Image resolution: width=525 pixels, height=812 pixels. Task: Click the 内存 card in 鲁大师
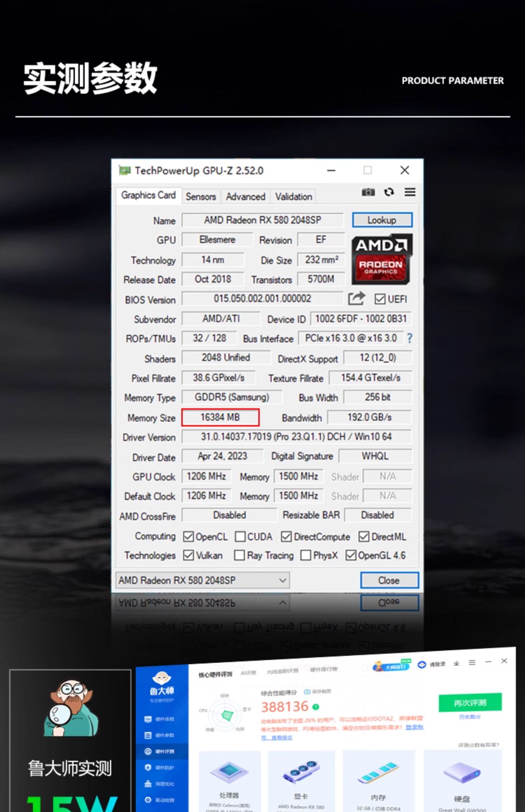click(379, 781)
